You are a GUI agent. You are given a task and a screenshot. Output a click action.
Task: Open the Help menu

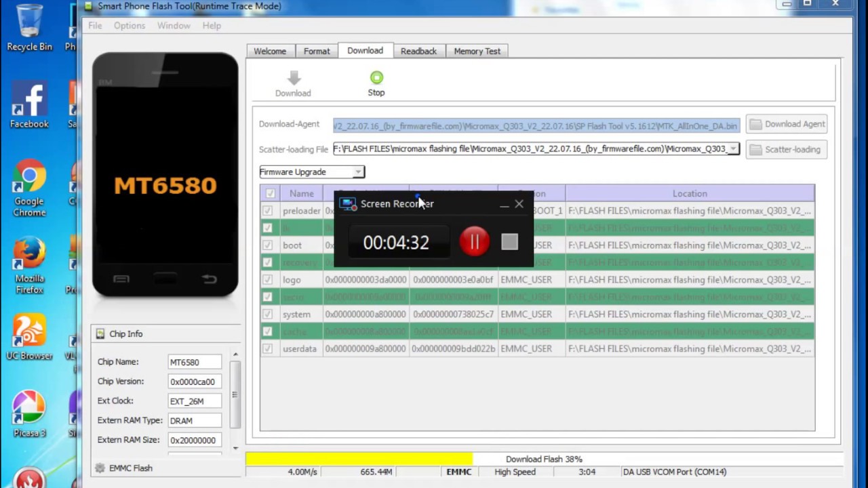click(x=212, y=26)
